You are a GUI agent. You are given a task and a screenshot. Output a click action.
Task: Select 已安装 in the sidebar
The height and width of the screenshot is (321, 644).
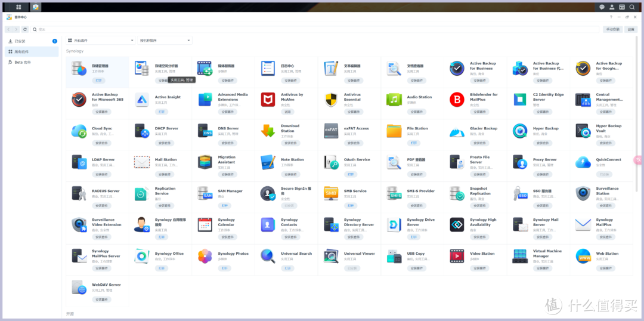point(32,41)
